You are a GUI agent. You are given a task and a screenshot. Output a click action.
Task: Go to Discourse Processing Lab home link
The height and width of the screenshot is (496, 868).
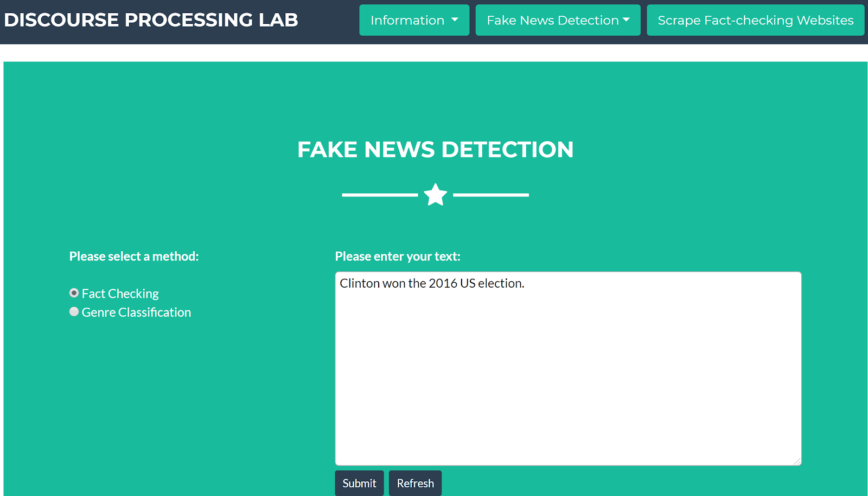click(x=151, y=20)
